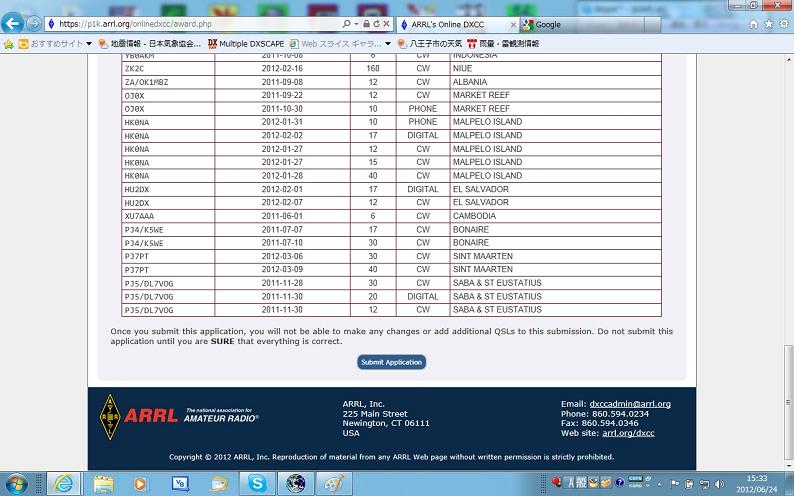794x496 pixels.
Task: Click dxccadmin@arrl.org email link
Action: (630, 404)
